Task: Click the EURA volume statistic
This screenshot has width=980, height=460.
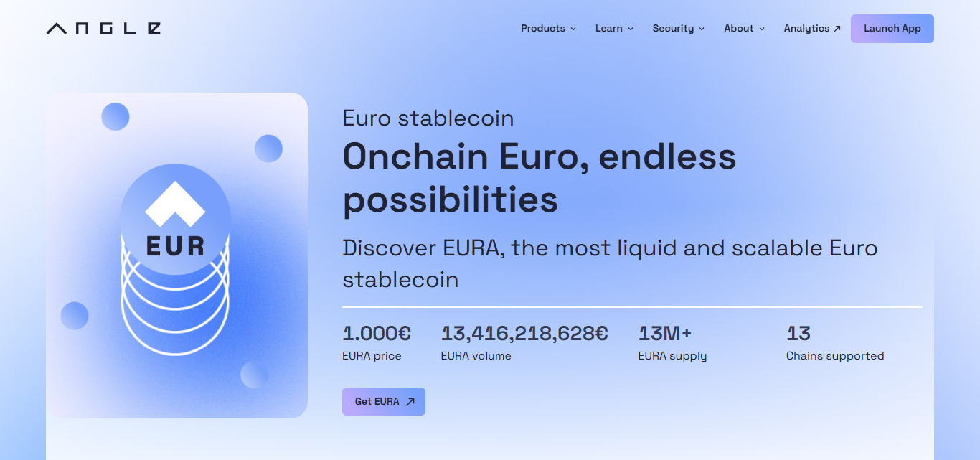Action: (524, 342)
